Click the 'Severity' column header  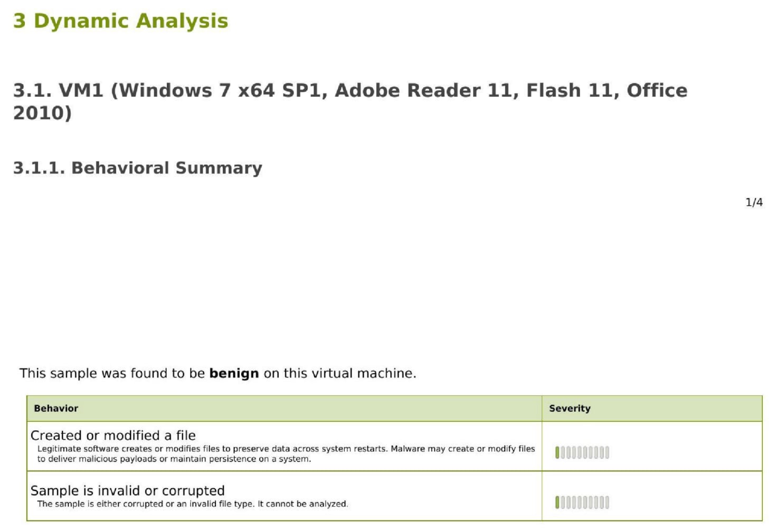570,408
